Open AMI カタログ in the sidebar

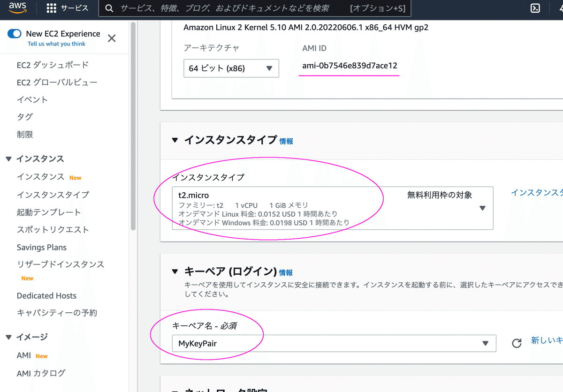(x=41, y=373)
